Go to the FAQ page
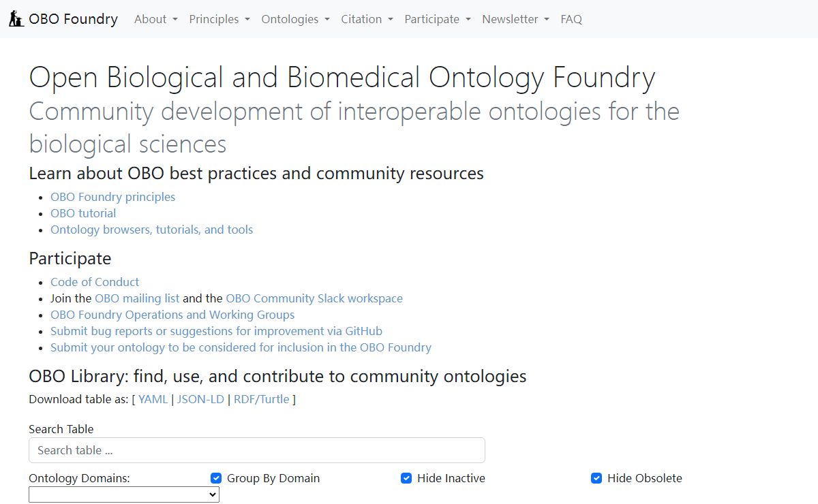The height and width of the screenshot is (504, 818). coord(571,19)
